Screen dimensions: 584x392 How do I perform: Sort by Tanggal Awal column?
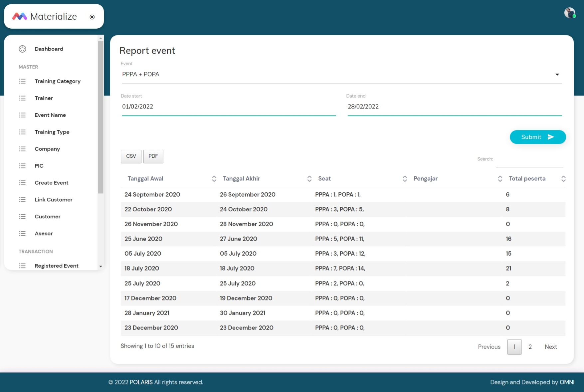click(214, 179)
